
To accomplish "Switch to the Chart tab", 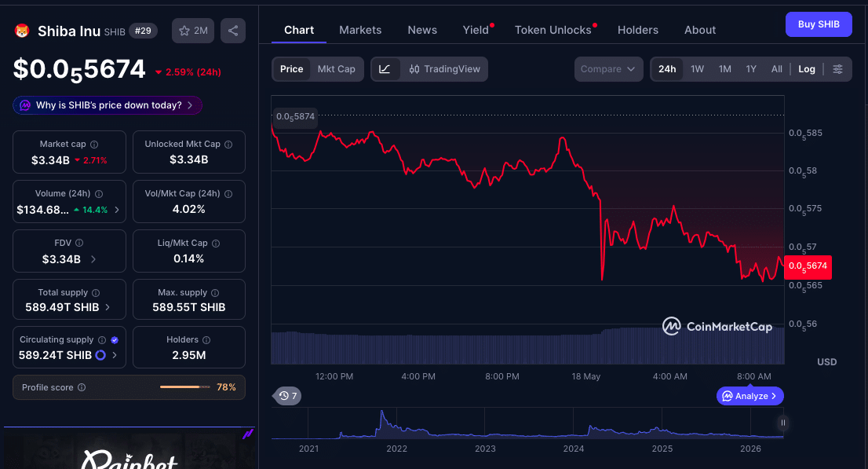I will [x=299, y=30].
